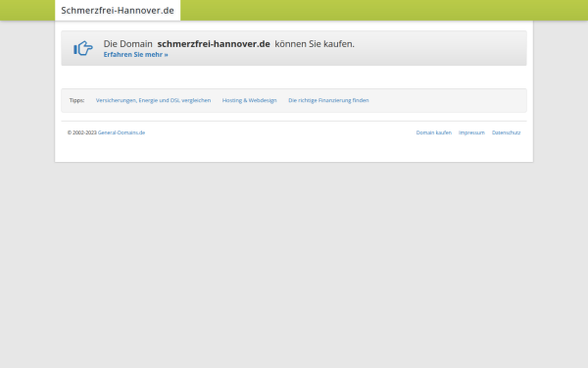Follow the 'Erfahren Sie mehr »' link
The height and width of the screenshot is (368, 588).
(x=136, y=54)
